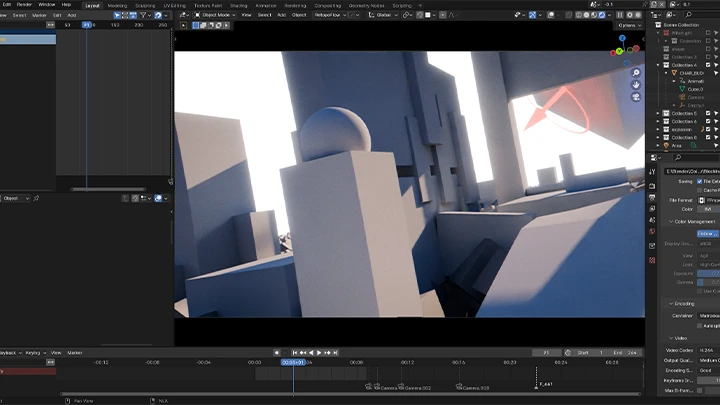Toggle viewport gizmos display
The height and width of the screenshot is (405, 720).
[x=532, y=15]
